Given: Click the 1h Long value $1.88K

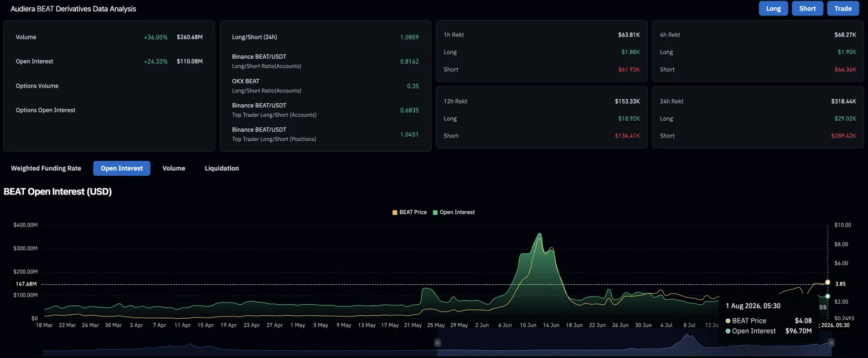Looking at the screenshot, I should [631, 52].
